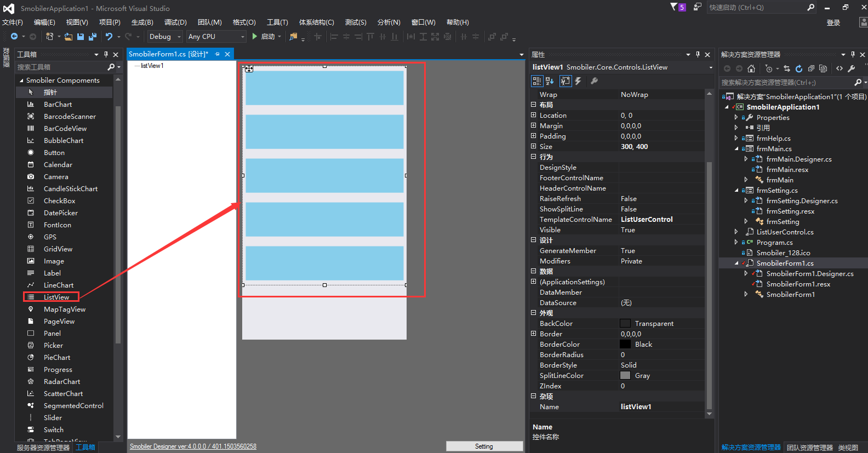Collapse the 布局 property category
The height and width of the screenshot is (453, 868).
point(533,105)
